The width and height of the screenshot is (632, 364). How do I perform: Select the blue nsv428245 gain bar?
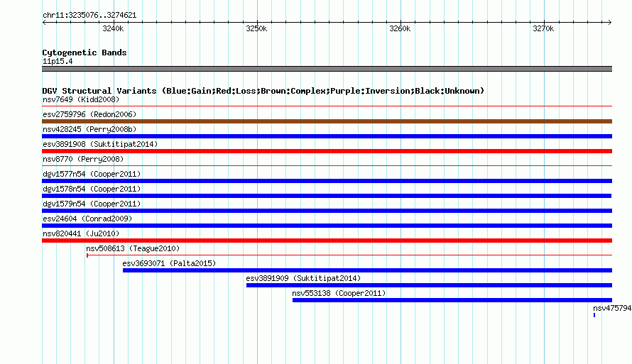pos(327,136)
